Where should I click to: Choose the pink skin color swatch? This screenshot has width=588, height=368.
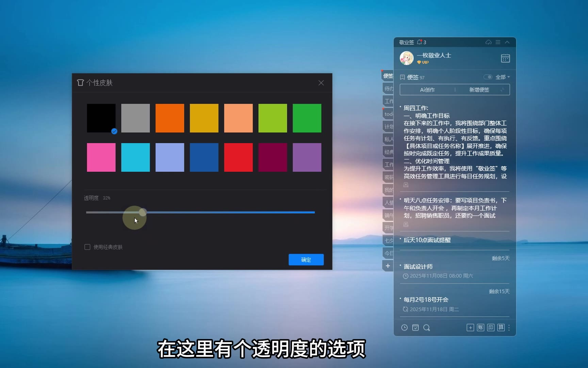[x=101, y=157]
